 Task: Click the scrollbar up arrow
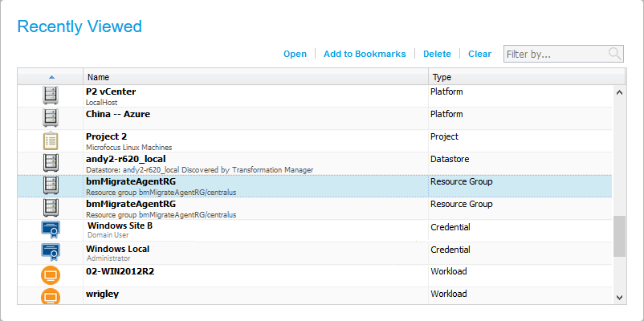(618, 92)
